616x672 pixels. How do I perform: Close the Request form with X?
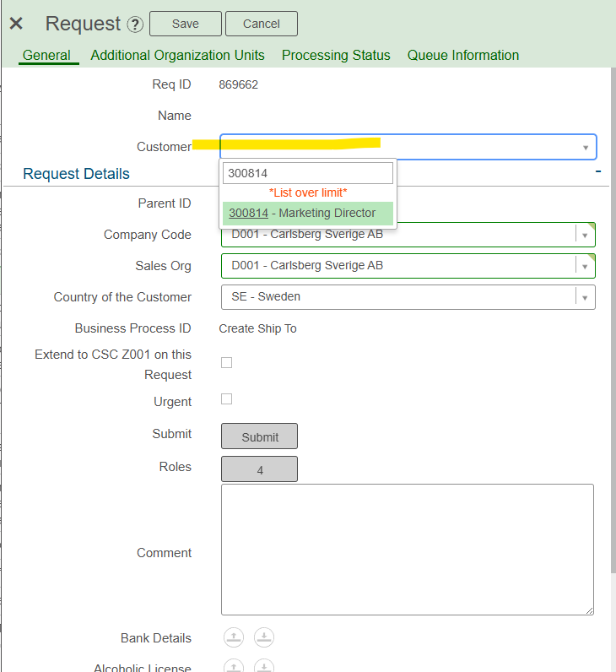pyautogui.click(x=16, y=24)
